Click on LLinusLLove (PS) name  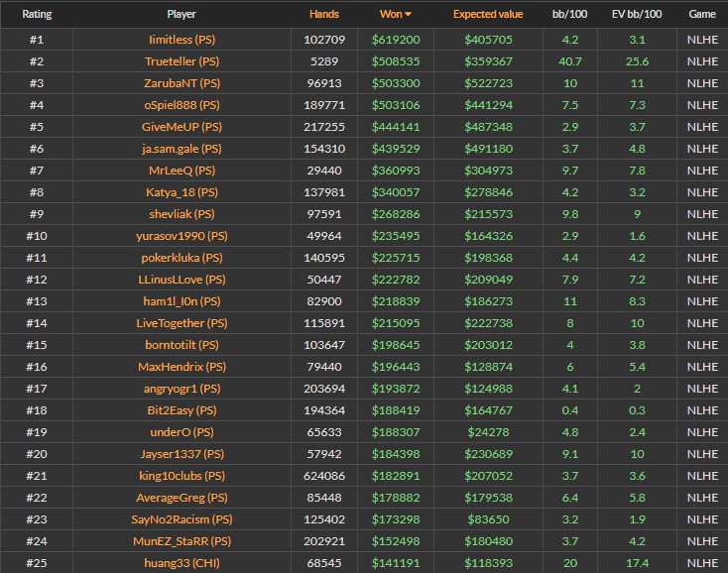tap(182, 280)
